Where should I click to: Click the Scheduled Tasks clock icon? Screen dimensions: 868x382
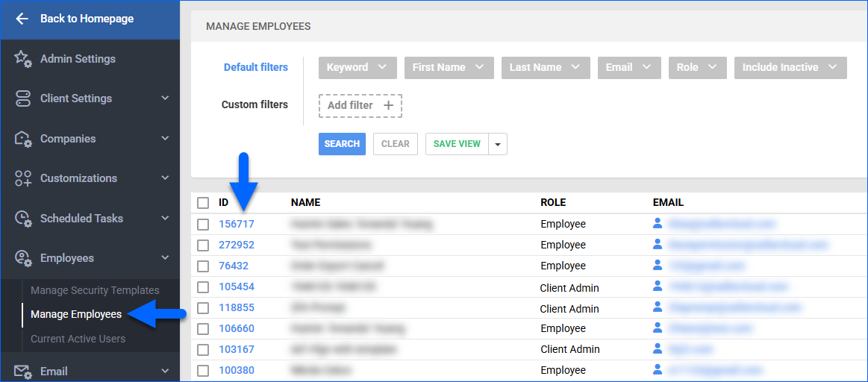click(22, 219)
